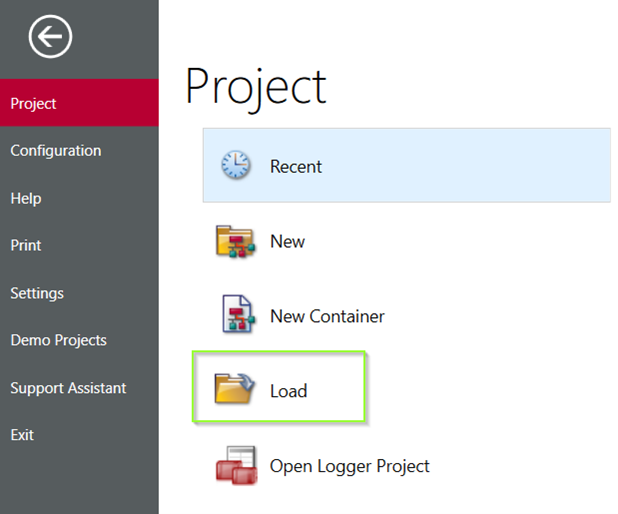Choose the New Container text label
Screen dimensions: 618x514
point(327,317)
